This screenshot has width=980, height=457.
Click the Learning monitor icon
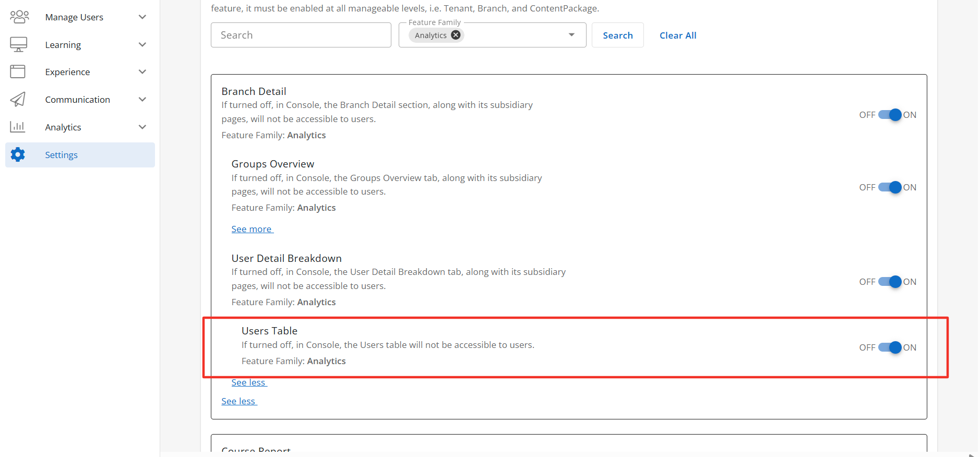pos(19,45)
